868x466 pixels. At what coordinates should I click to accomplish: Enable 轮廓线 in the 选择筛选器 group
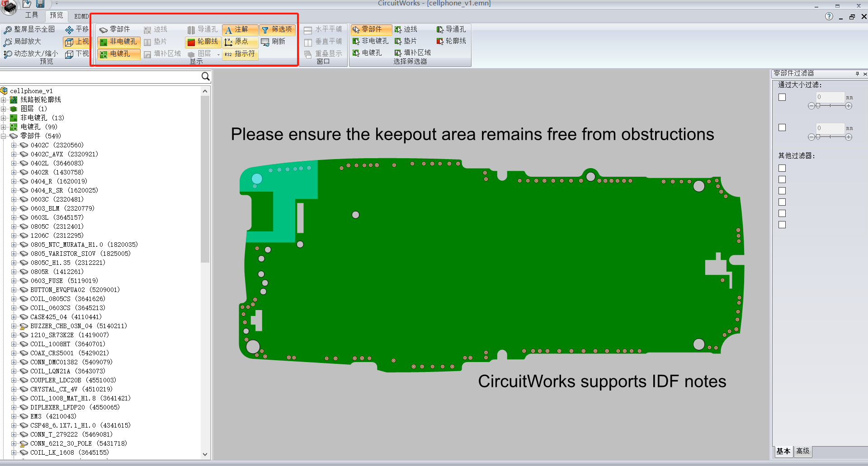[x=451, y=41]
